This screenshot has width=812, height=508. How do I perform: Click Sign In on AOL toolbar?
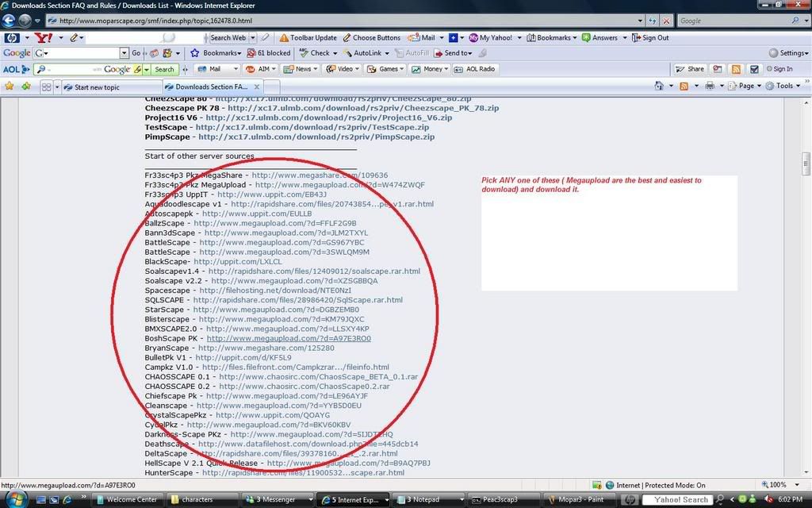pos(780,69)
